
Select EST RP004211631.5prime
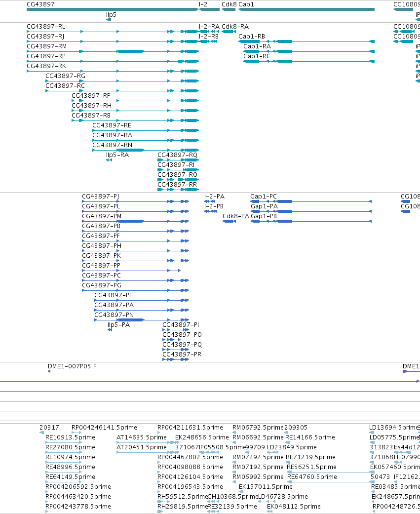point(159,433)
